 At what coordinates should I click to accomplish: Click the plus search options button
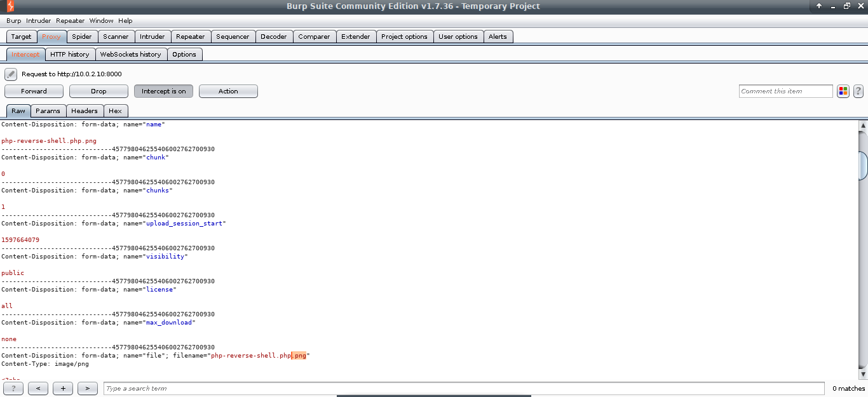click(63, 388)
